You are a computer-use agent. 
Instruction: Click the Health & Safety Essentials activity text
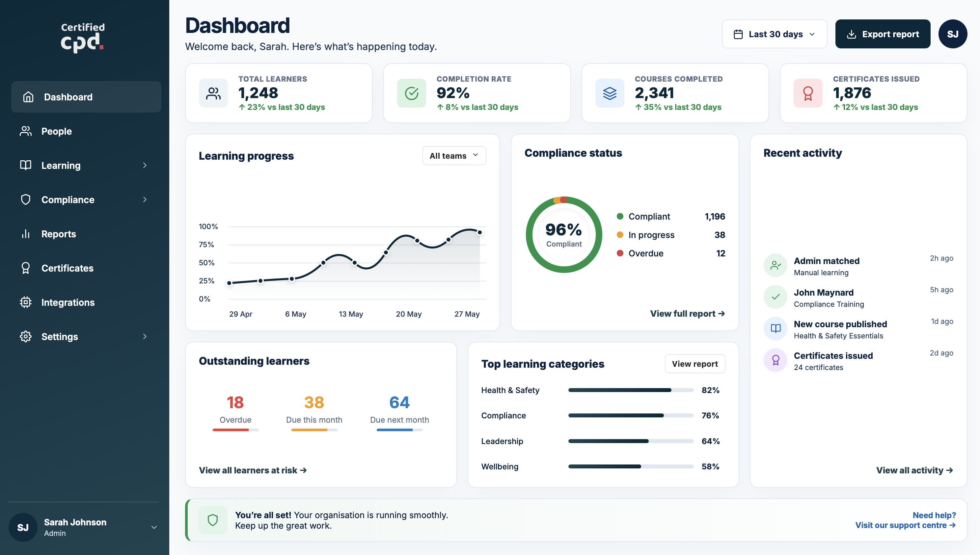838,336
